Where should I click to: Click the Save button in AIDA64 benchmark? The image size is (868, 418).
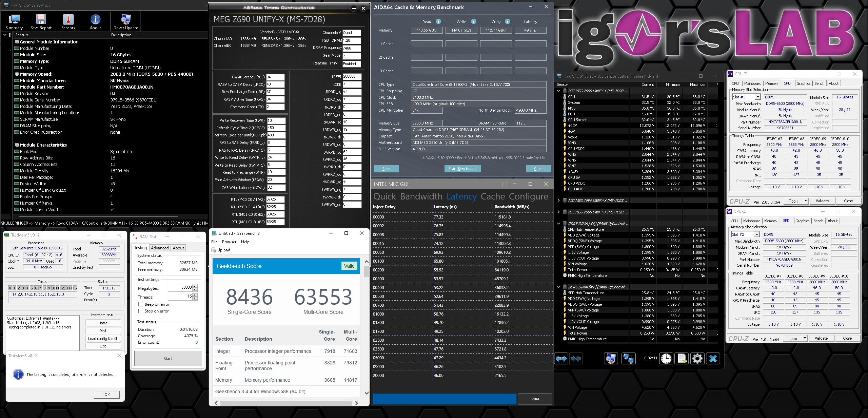pyautogui.click(x=386, y=169)
